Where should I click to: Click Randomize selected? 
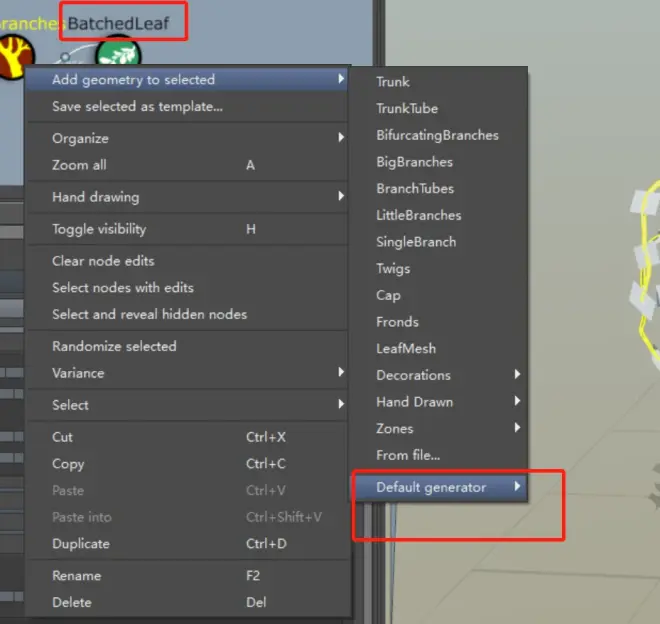[114, 346]
